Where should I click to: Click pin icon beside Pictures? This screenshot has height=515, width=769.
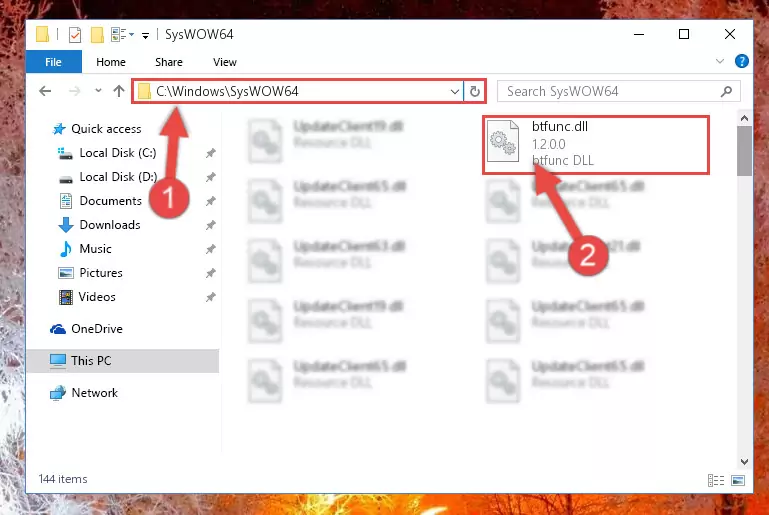click(210, 273)
